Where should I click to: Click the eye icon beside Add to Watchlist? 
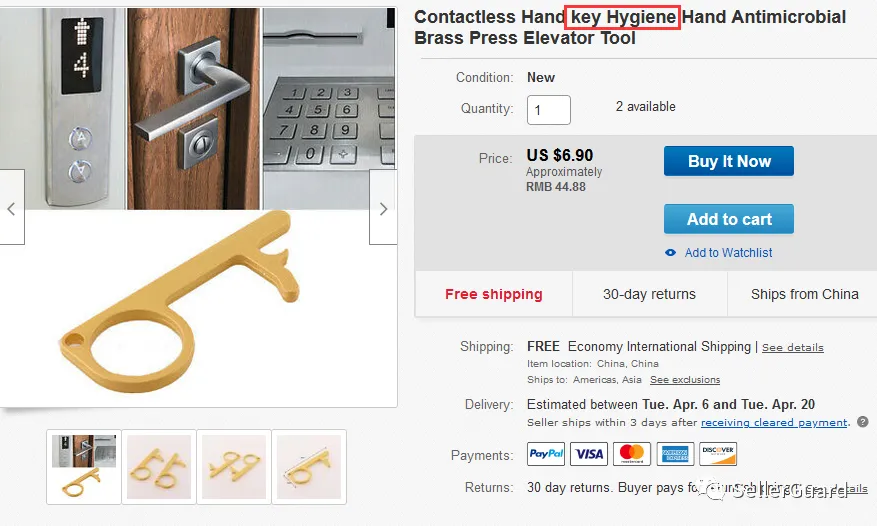(670, 253)
